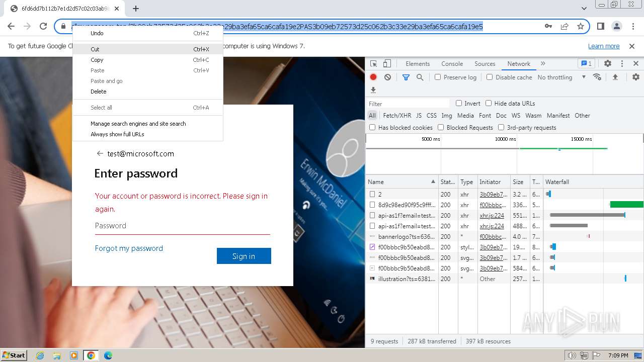The height and width of the screenshot is (362, 644).
Task: Open the console issues counter badge
Action: (x=586, y=63)
